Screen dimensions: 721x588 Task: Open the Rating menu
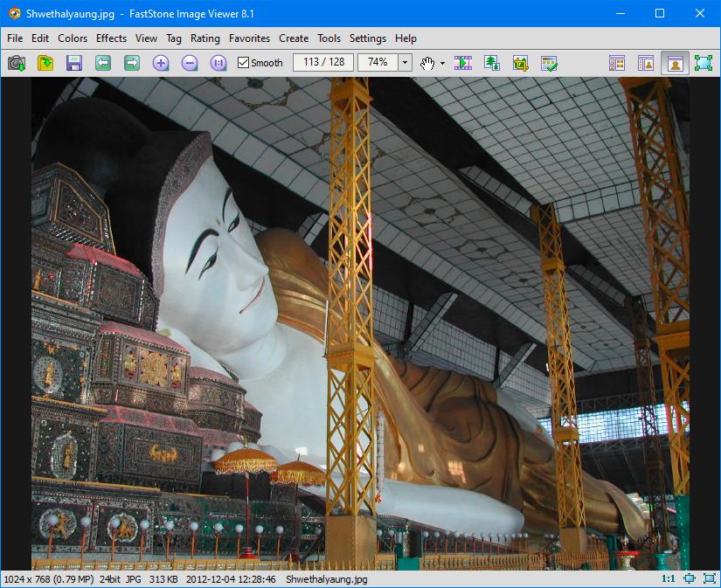point(205,38)
